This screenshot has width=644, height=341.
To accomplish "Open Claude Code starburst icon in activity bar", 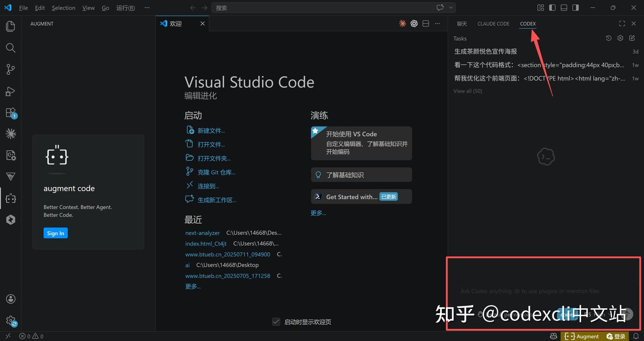I will coord(10,133).
